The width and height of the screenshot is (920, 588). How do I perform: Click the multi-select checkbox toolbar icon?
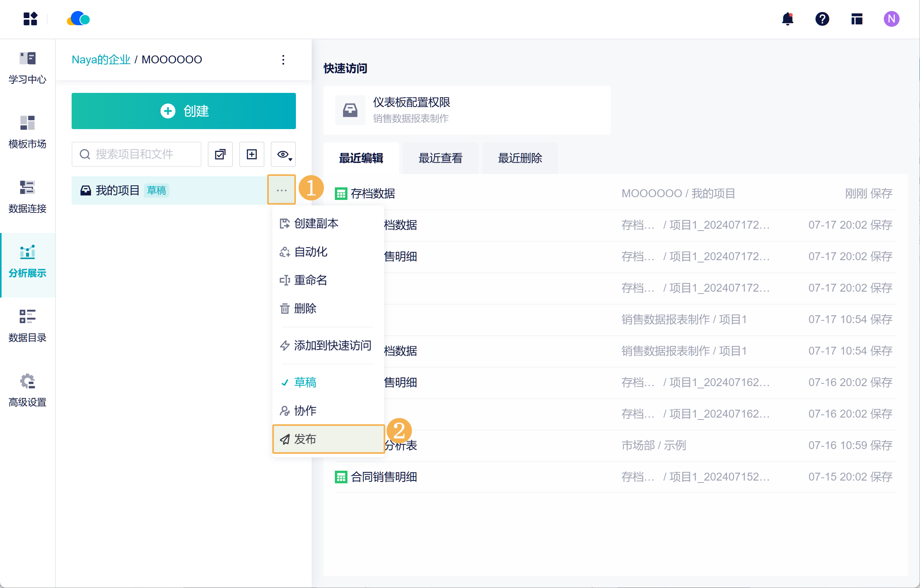[220, 154]
